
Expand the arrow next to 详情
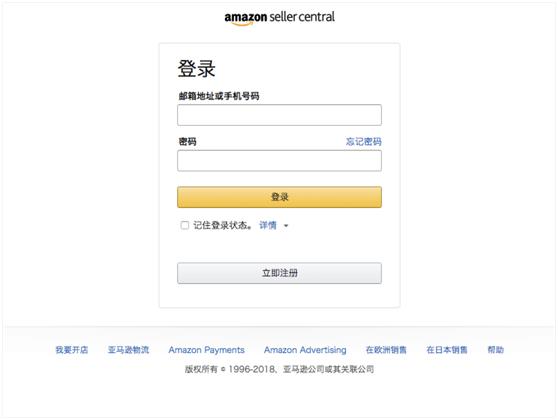286,226
